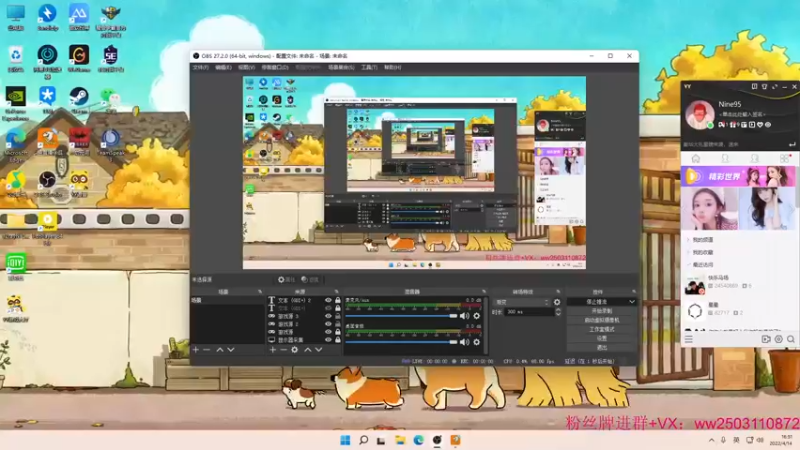Image resolution: width=800 pixels, height=450 pixels.
Task: Open the 工具(T) menu in OBS
Action: 369,67
